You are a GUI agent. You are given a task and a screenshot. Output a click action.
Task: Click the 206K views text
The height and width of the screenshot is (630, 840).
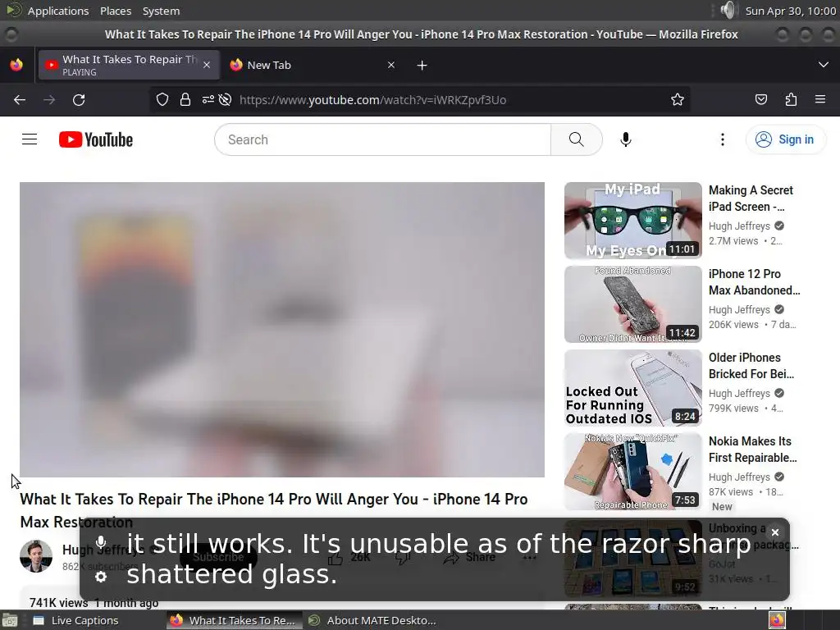733,325
